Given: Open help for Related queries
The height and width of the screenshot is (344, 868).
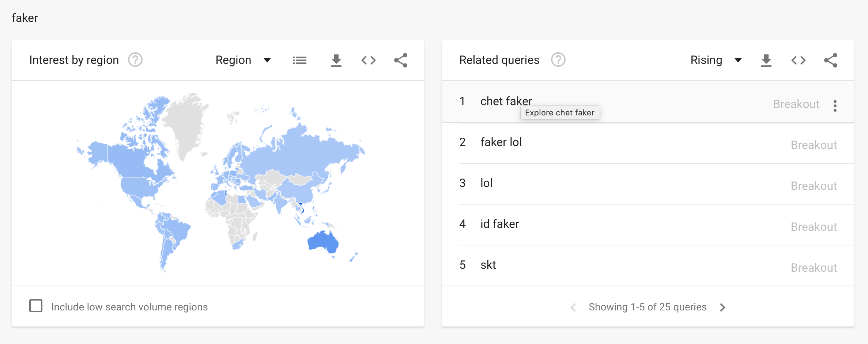Looking at the screenshot, I should (558, 60).
